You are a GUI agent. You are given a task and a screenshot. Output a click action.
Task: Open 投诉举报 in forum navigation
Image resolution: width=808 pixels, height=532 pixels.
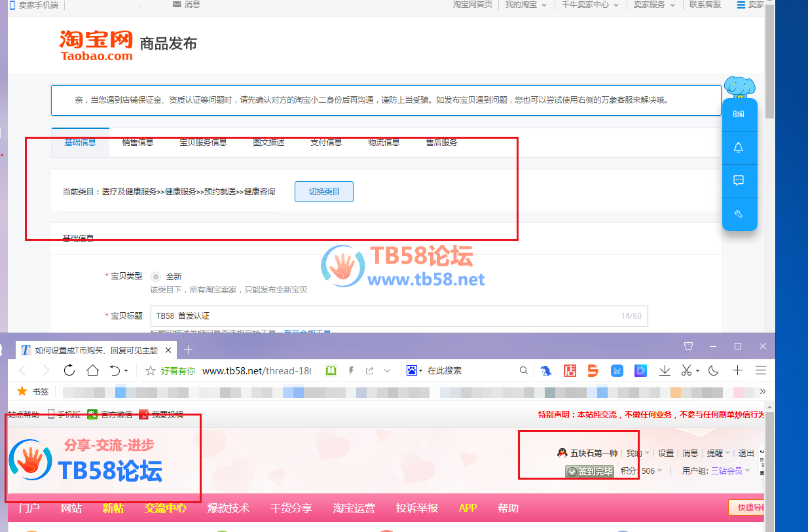417,508
